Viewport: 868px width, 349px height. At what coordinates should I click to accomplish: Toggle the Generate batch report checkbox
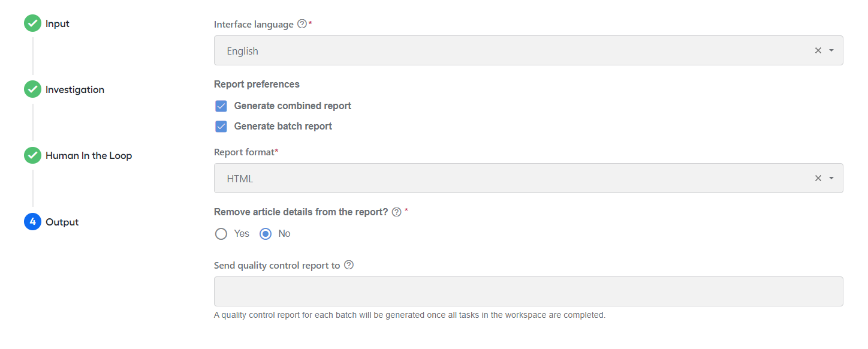[221, 127]
